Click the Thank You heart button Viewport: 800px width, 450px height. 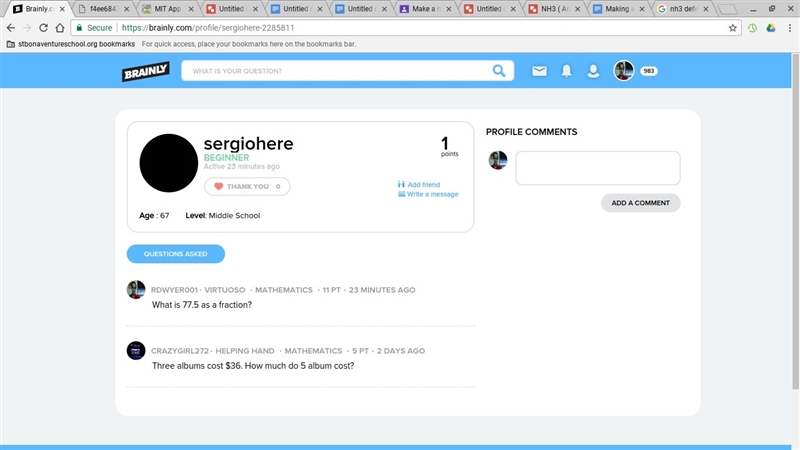[x=247, y=186]
